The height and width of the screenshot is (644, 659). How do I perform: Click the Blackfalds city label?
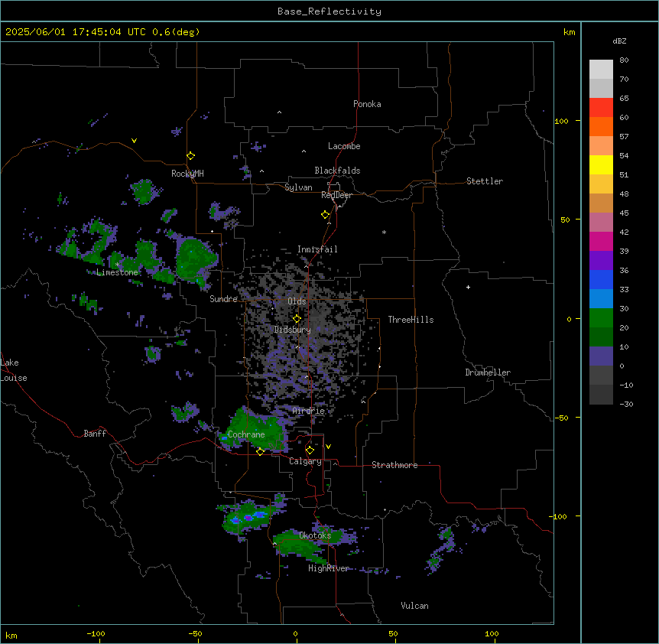(x=337, y=171)
